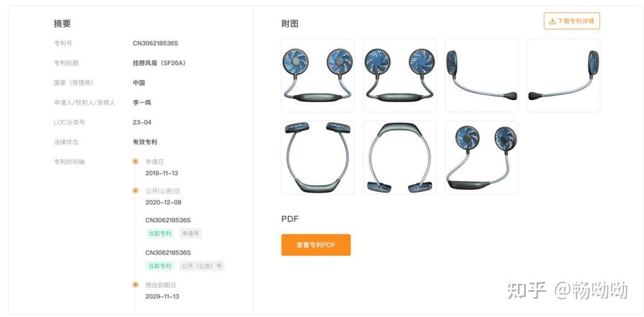
Task: Click the 公开（公告）号 gray tag
Action: click(202, 266)
